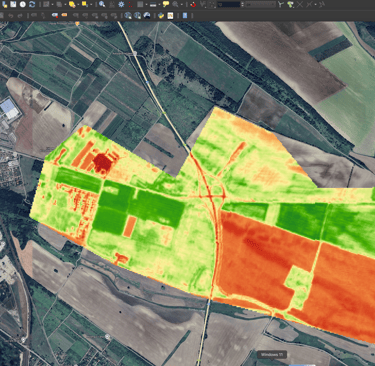The height and width of the screenshot is (366, 375).
Task: Open the attribute table icon
Action: pyautogui.click(x=140, y=4)
